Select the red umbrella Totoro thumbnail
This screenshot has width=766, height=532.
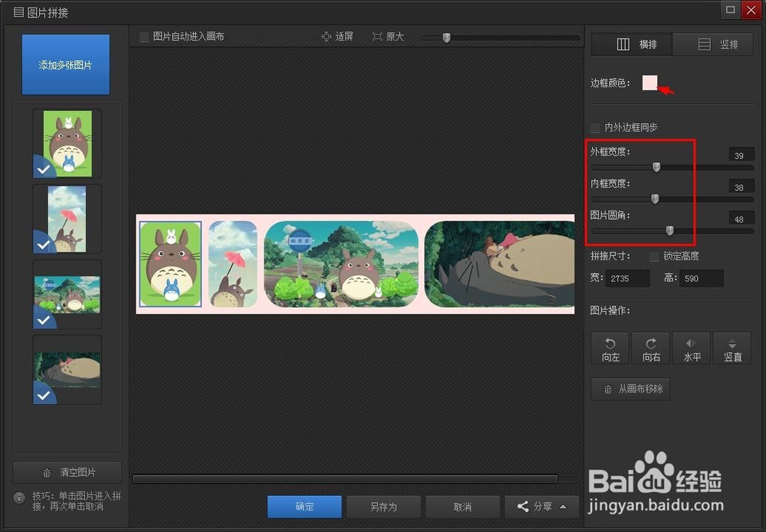click(x=67, y=219)
